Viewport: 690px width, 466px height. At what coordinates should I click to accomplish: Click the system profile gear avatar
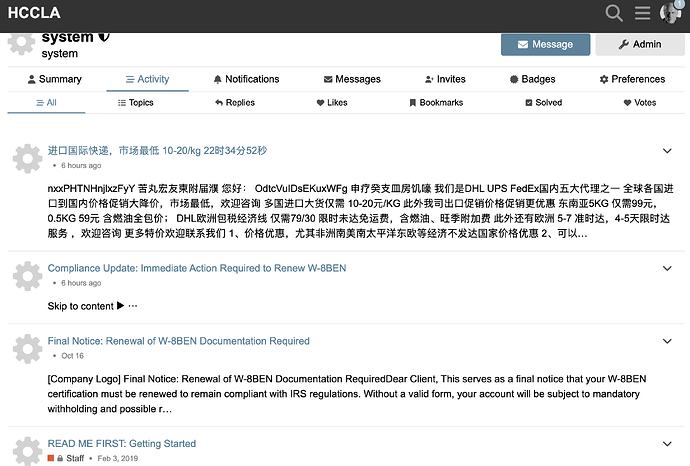click(21, 43)
